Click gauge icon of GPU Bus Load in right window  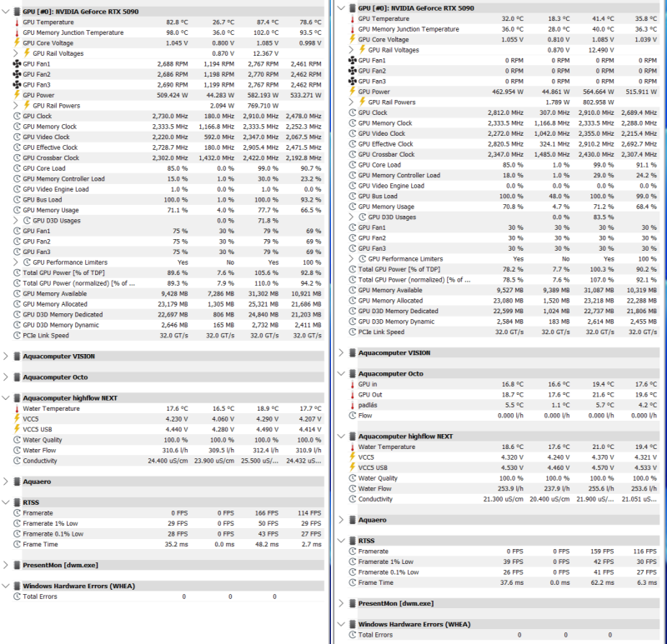click(352, 197)
